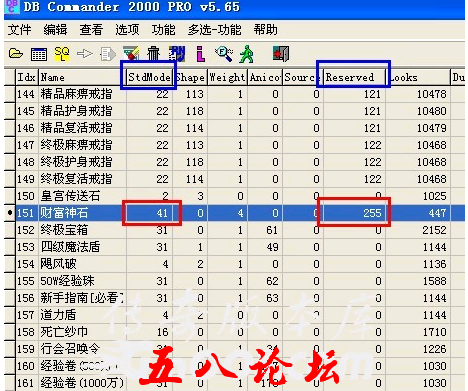Click the Anicount column header
Image resolution: width=468 pixels, height=391 pixels.
pyautogui.click(x=265, y=77)
